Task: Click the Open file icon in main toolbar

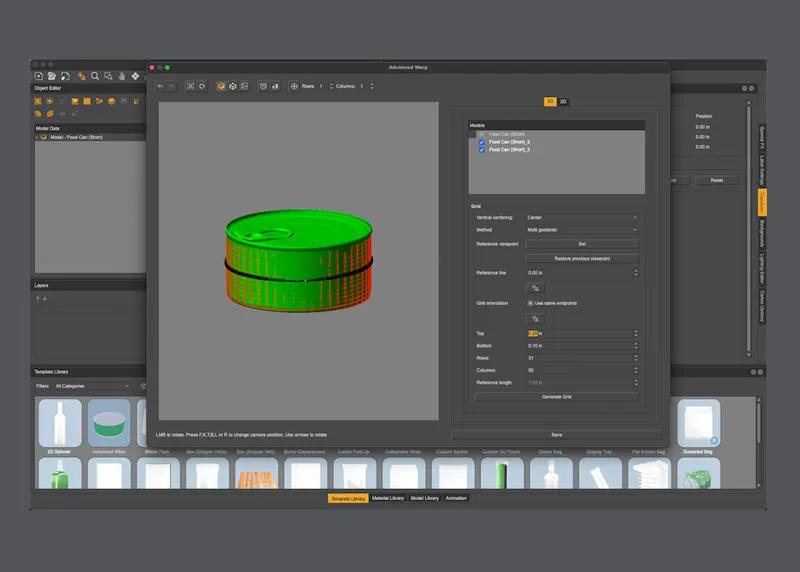Action: (x=52, y=76)
